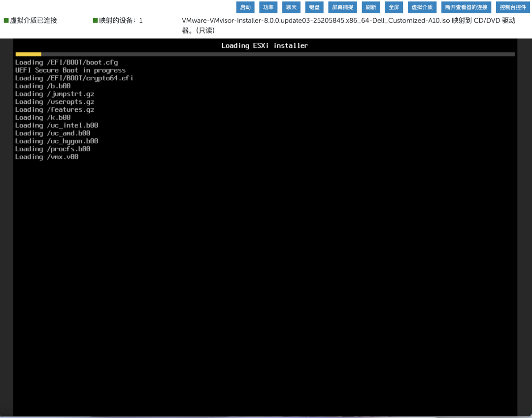Click the Loading /procfs.b00 line

(x=53, y=149)
